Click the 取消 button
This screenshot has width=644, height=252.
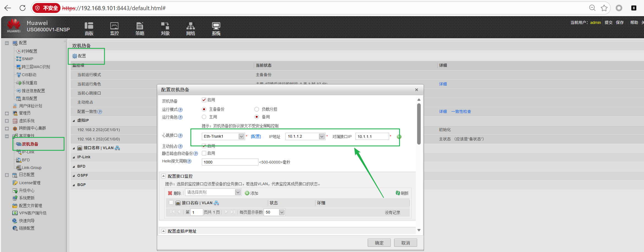[405, 243]
